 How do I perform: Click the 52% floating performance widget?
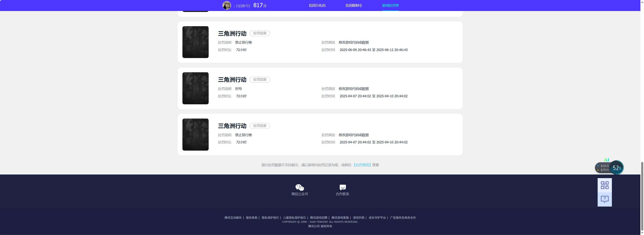coord(616,168)
